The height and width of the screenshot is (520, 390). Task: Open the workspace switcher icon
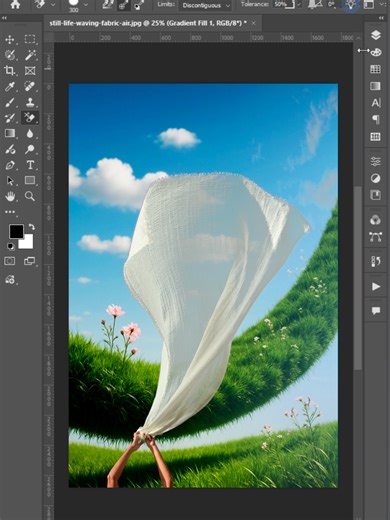coord(369,4)
